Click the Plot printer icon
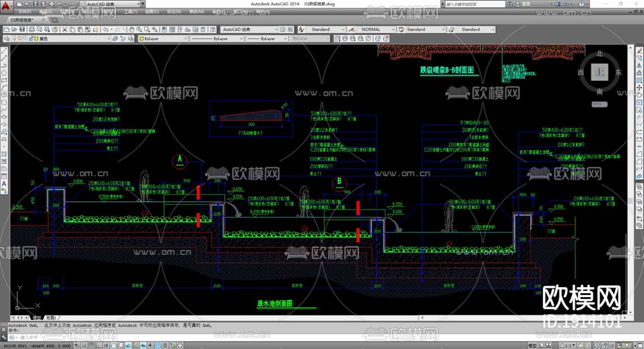Image resolution: width=644 pixels, height=349 pixels. click(x=31, y=30)
